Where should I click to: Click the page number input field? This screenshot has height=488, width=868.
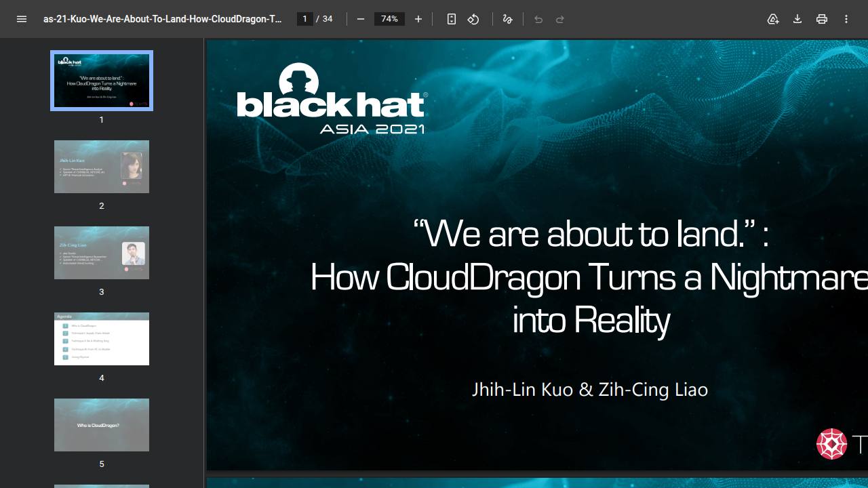305,19
